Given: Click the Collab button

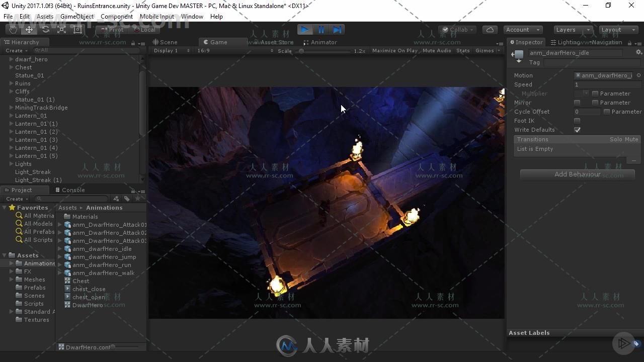Looking at the screenshot, I should click(x=457, y=30).
